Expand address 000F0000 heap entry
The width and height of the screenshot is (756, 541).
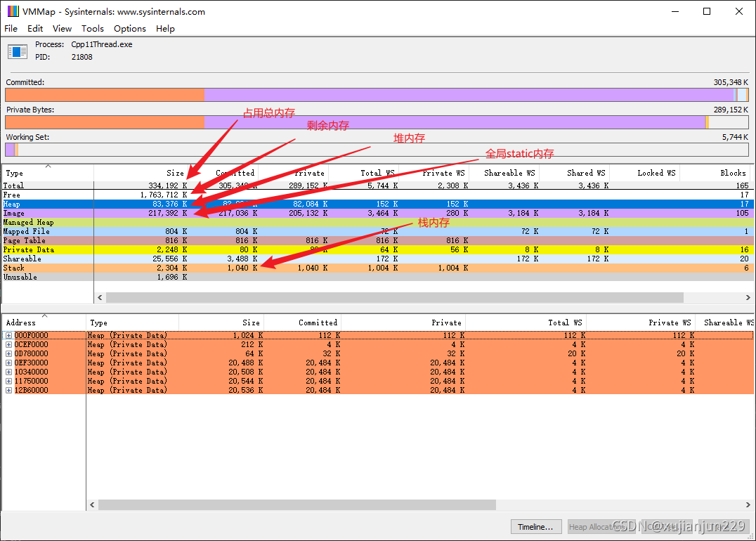pos(8,336)
